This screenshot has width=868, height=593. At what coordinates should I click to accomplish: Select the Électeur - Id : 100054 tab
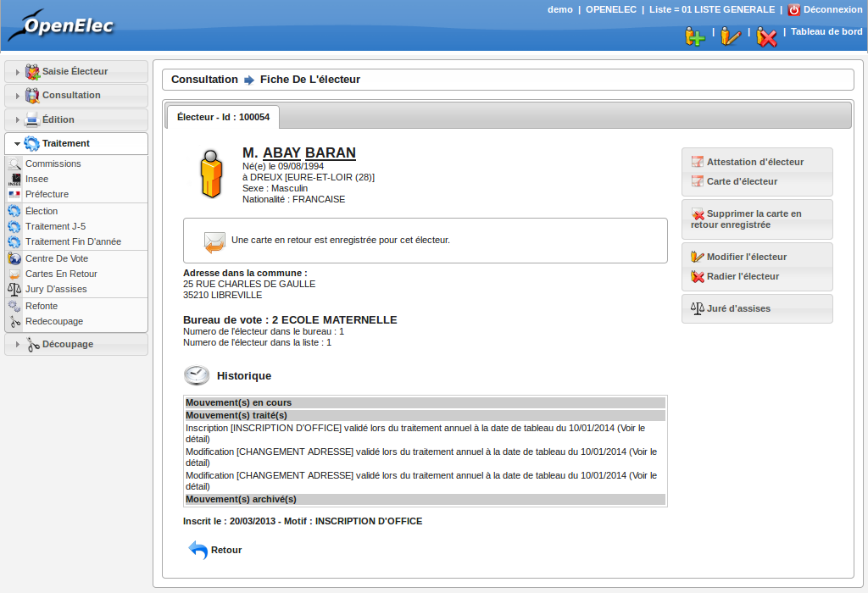pyautogui.click(x=223, y=117)
